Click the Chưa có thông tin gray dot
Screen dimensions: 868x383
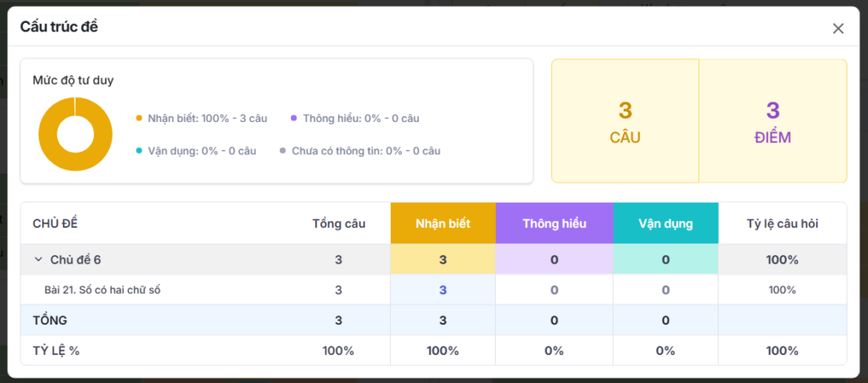(283, 151)
